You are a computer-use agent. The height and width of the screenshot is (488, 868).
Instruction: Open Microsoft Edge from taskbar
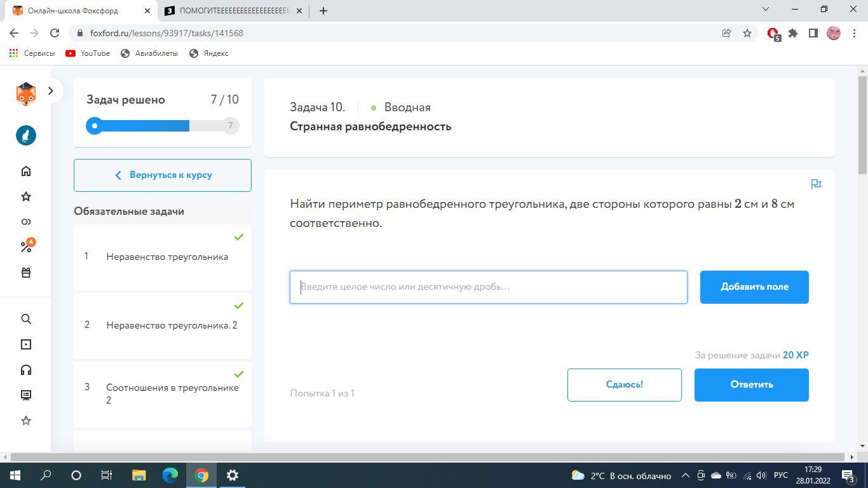click(x=170, y=475)
